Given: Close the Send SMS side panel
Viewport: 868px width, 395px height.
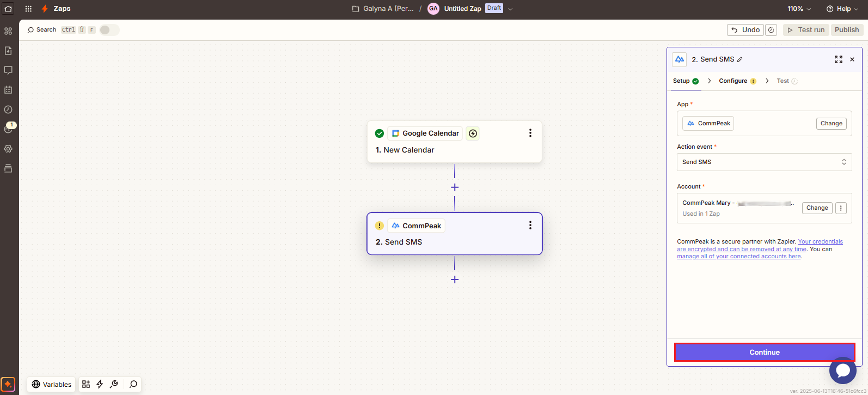Looking at the screenshot, I should click(852, 59).
